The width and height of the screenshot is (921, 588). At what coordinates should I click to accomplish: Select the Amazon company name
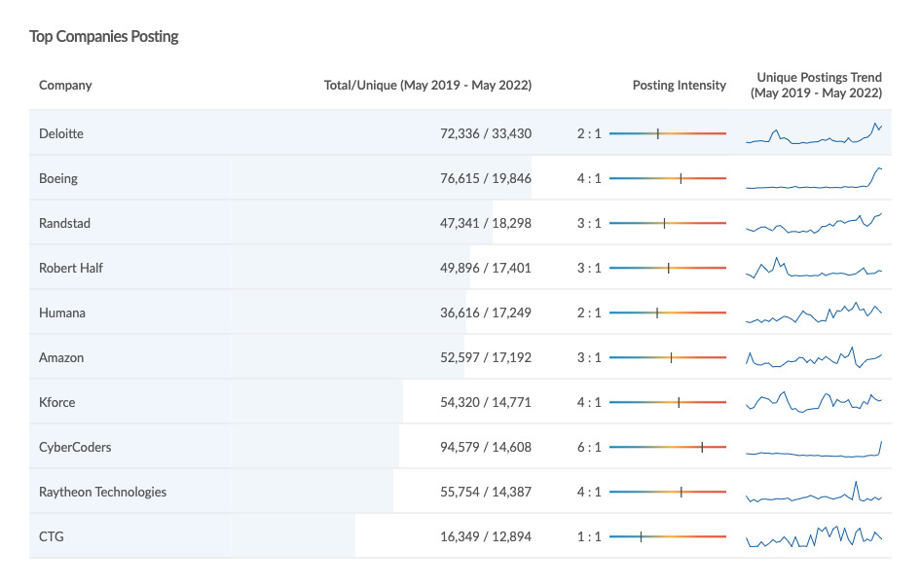pyautogui.click(x=61, y=357)
